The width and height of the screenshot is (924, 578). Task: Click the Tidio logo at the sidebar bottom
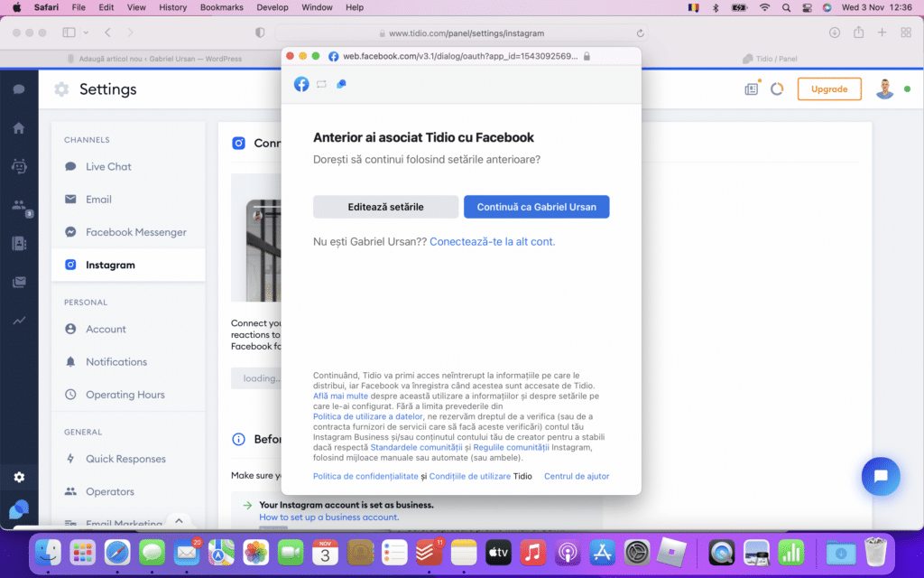19,509
